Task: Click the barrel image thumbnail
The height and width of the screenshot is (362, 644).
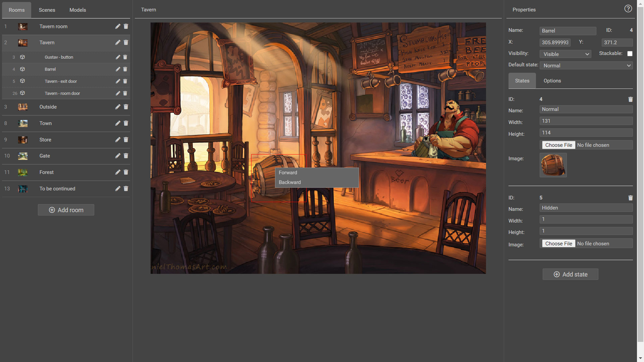Action: (x=553, y=165)
